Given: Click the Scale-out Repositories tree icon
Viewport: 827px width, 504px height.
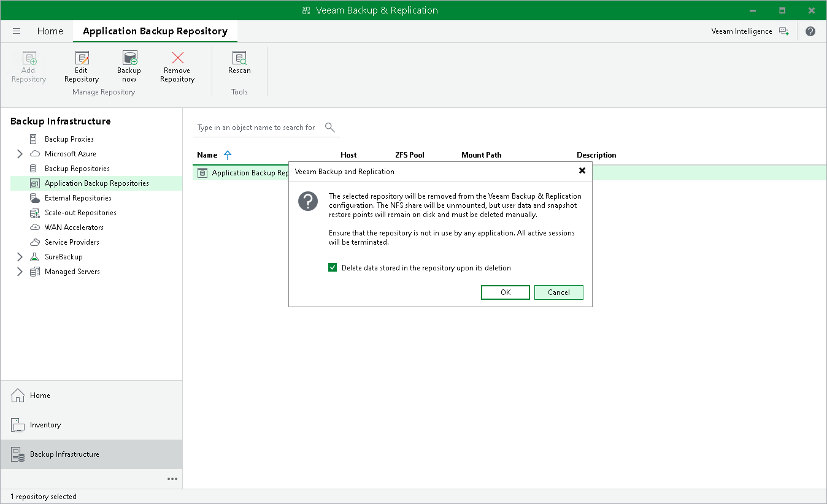Looking at the screenshot, I should click(x=34, y=213).
